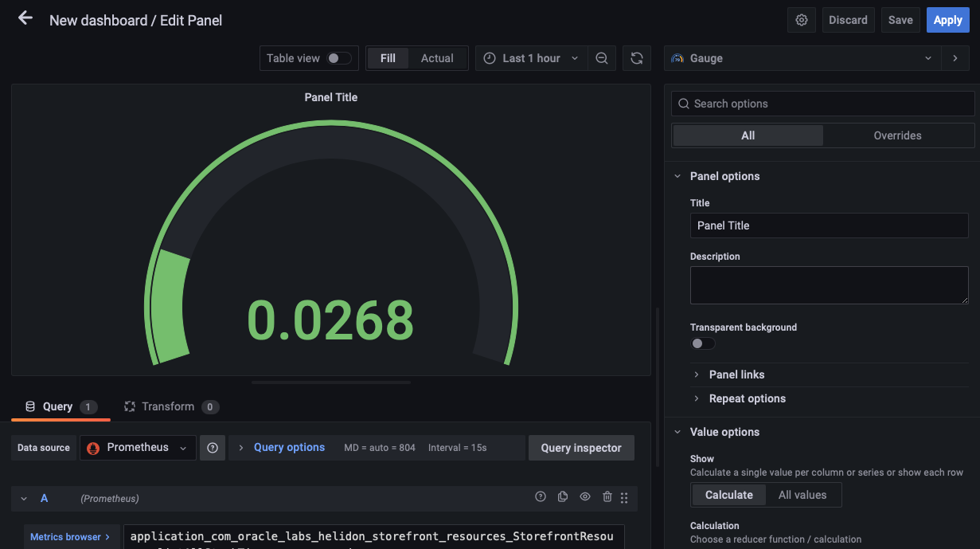Click the Gauge visualization icon
The width and height of the screenshot is (980, 549).
(677, 58)
